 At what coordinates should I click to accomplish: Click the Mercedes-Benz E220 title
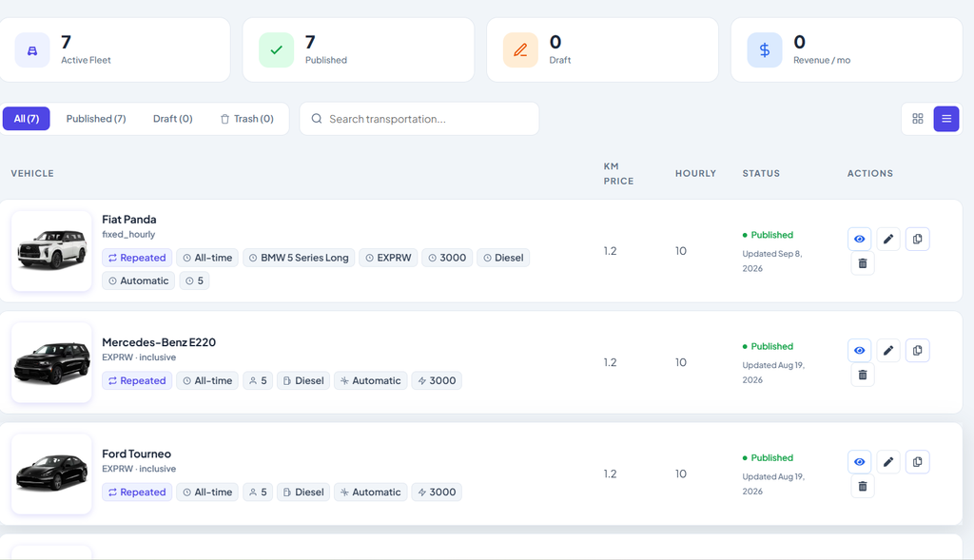(x=159, y=342)
